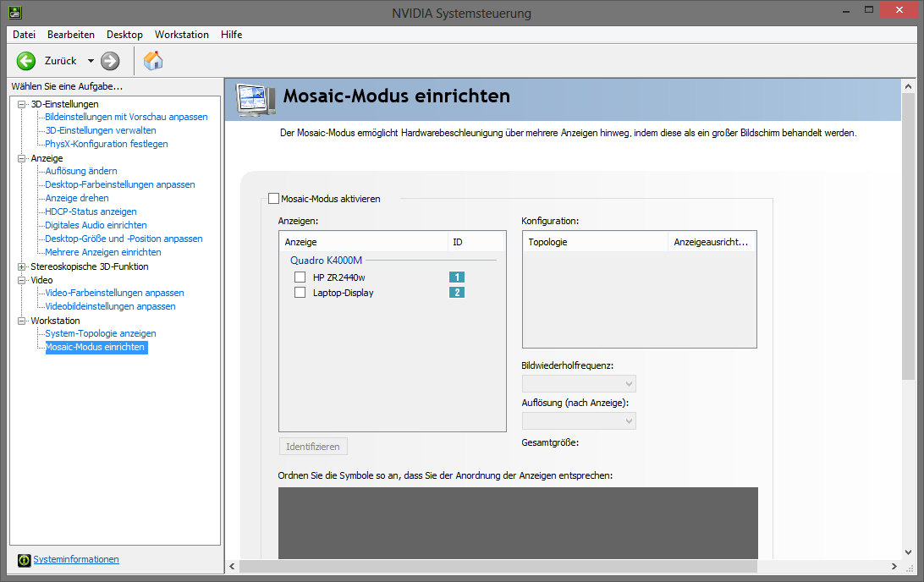
Task: Open the home icon in toolbar
Action: coord(153,61)
